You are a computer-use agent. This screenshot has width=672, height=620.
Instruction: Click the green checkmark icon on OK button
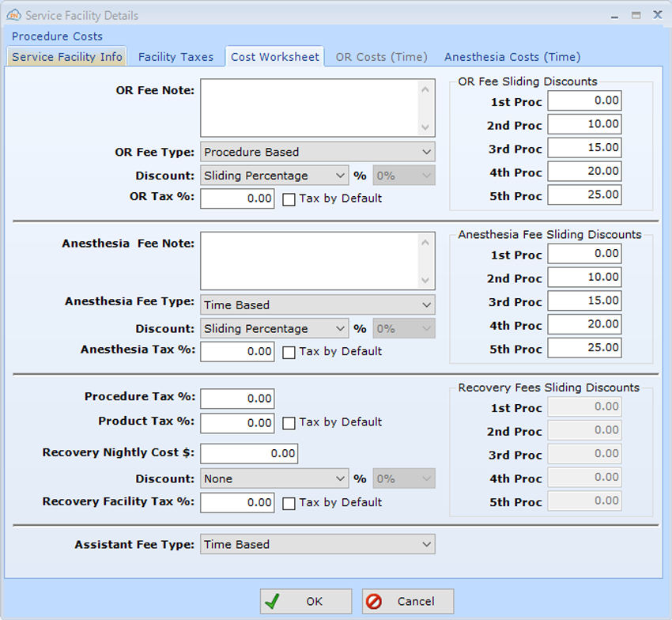click(274, 601)
